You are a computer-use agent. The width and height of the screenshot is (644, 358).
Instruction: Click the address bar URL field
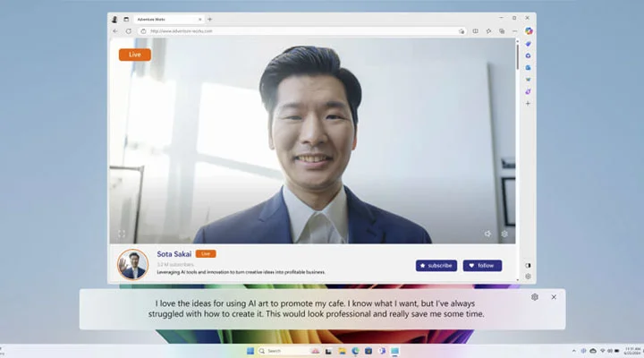268,30
